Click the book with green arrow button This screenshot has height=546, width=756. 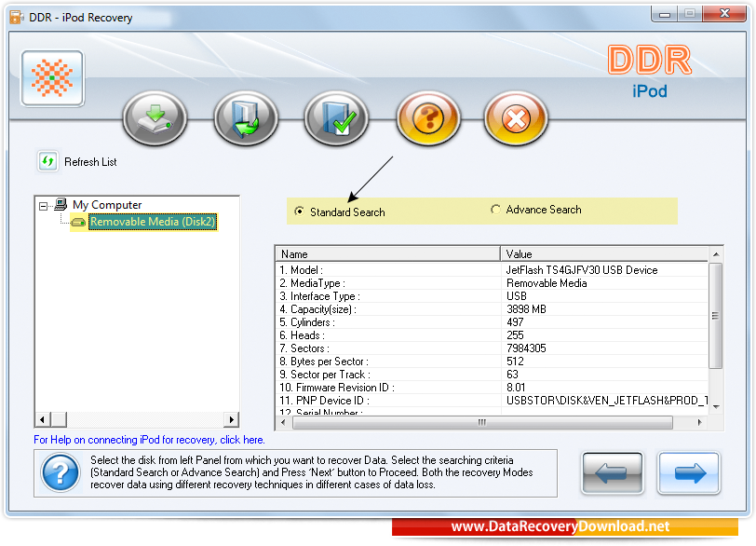[246, 118]
